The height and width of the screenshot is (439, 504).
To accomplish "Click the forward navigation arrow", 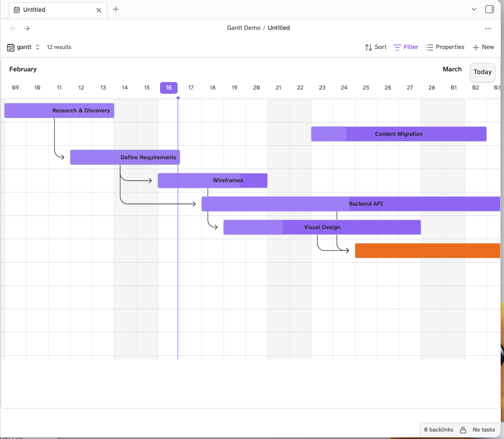I will click(27, 28).
